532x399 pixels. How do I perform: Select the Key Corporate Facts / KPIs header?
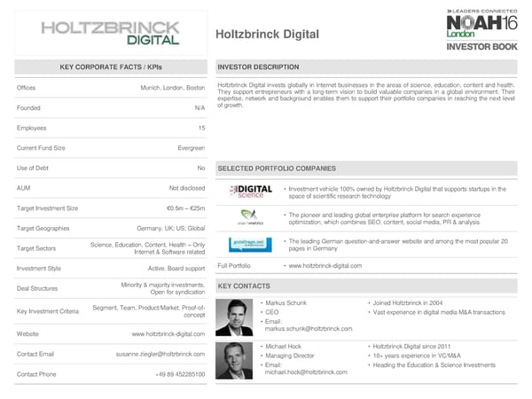pos(111,67)
